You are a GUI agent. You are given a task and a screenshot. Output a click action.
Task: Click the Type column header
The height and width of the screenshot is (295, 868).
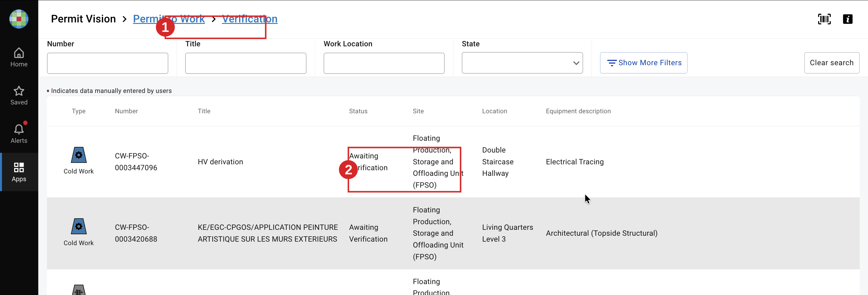pyautogui.click(x=79, y=111)
